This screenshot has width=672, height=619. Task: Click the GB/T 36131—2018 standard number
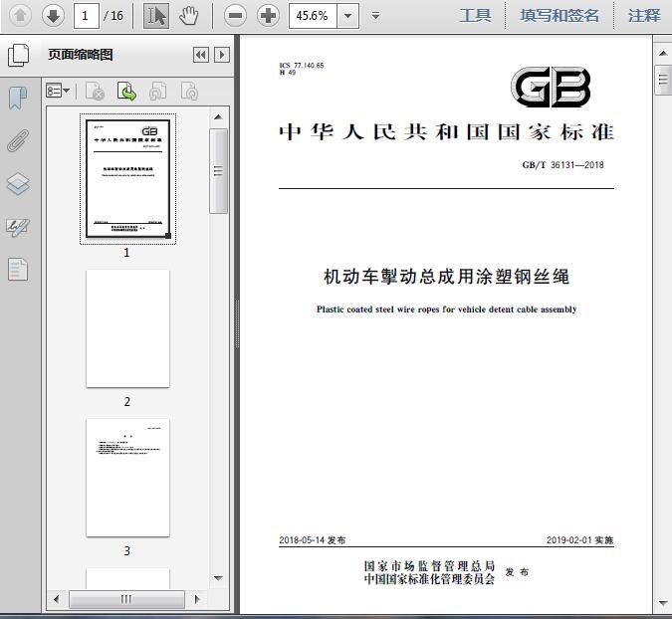point(562,165)
